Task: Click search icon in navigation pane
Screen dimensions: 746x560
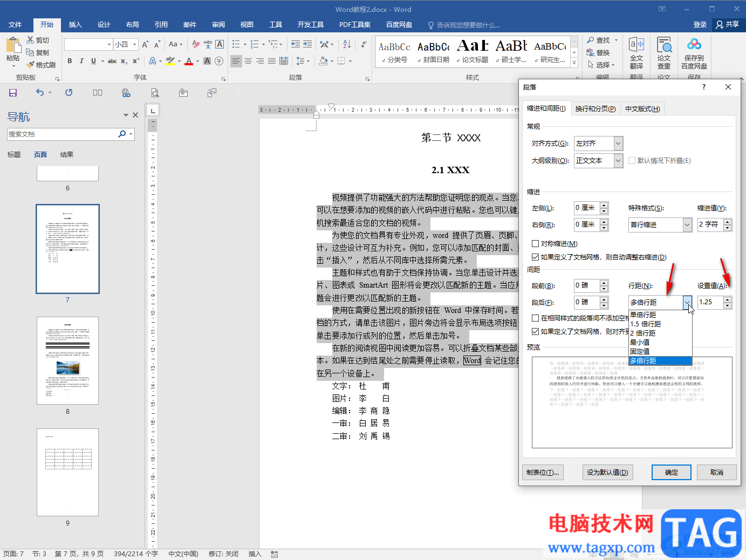Action: [x=122, y=134]
